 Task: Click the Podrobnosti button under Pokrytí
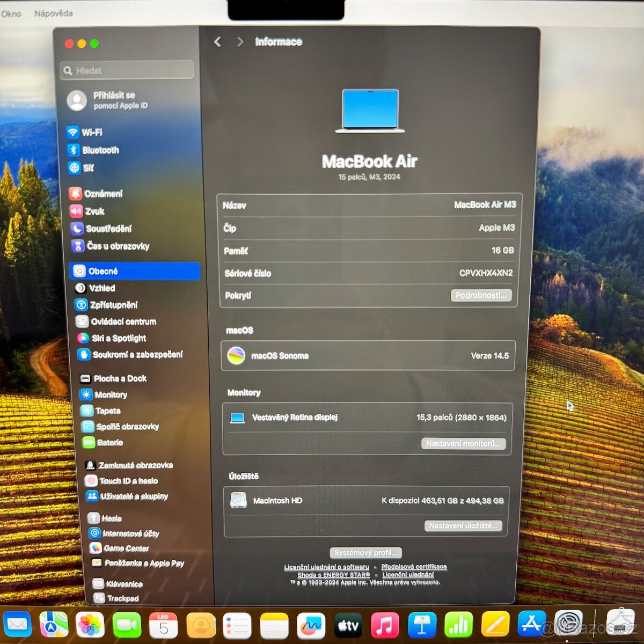click(481, 295)
